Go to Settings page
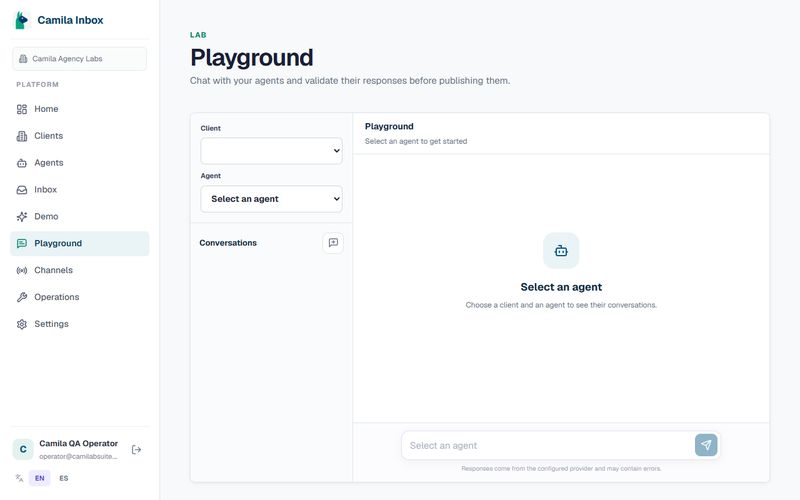The image size is (800, 500). pos(80,324)
